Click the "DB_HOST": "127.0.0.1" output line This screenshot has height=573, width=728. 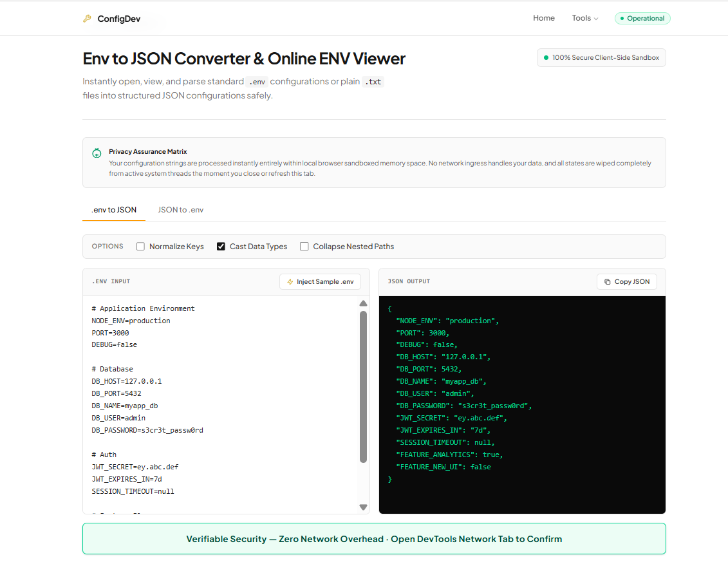pos(443,357)
